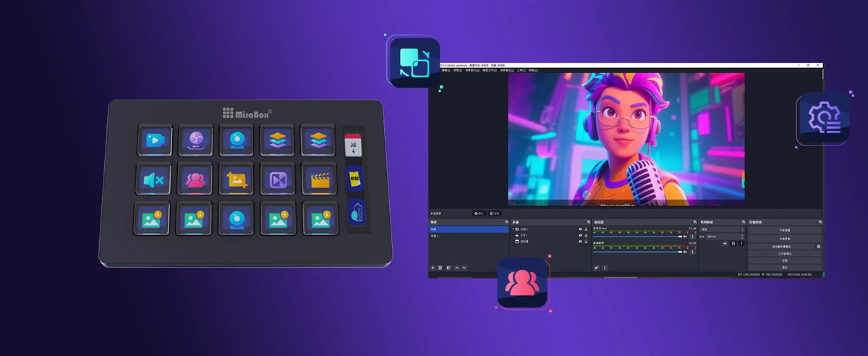
Task: Pop out the Scene Transitions dock panel
Action: pos(744,222)
